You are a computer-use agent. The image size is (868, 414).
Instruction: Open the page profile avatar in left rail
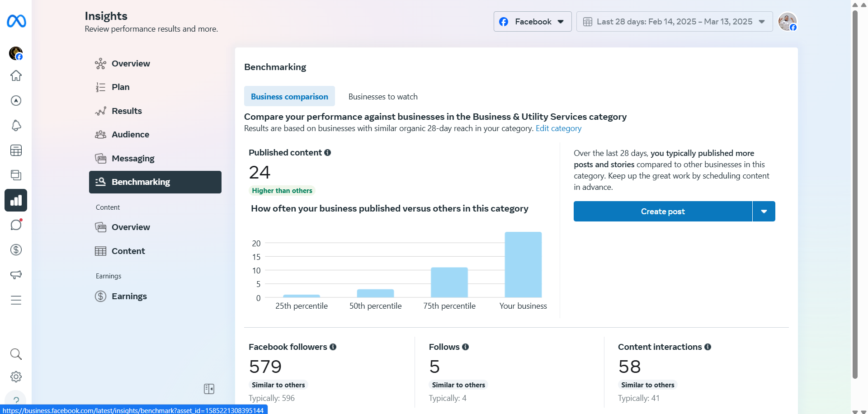coord(16,53)
